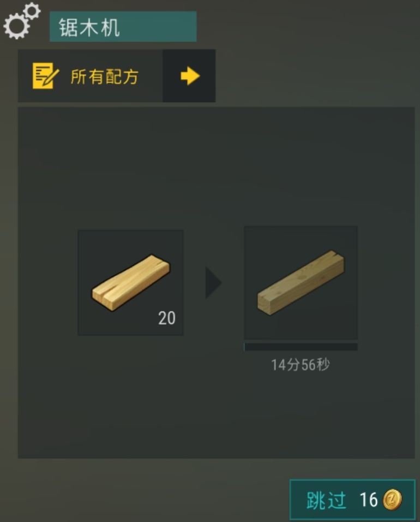This screenshot has width=420, height=522.
Task: Select the light wooden plank input item
Action: [x=130, y=283]
